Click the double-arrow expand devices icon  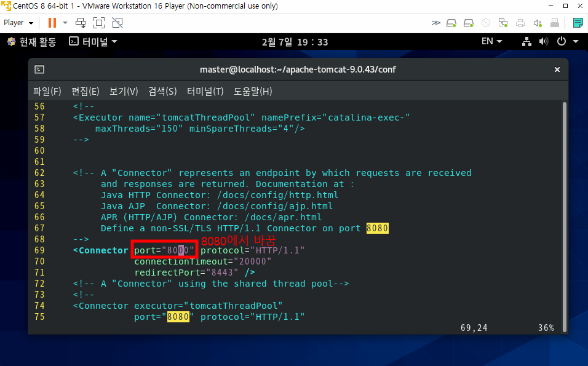(435, 23)
